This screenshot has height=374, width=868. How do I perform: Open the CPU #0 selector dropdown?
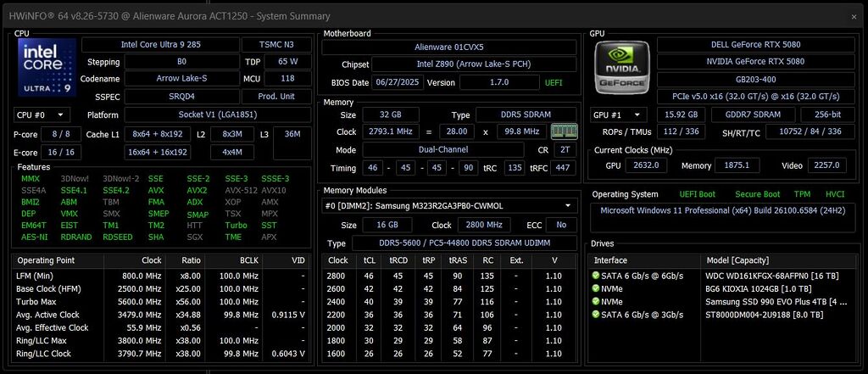(x=42, y=115)
